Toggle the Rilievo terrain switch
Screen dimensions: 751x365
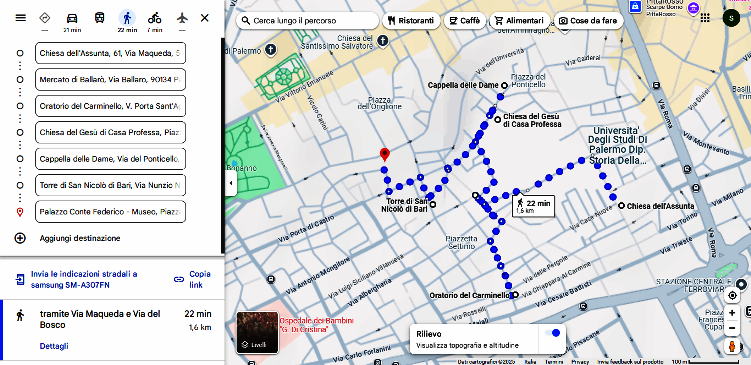[552, 333]
